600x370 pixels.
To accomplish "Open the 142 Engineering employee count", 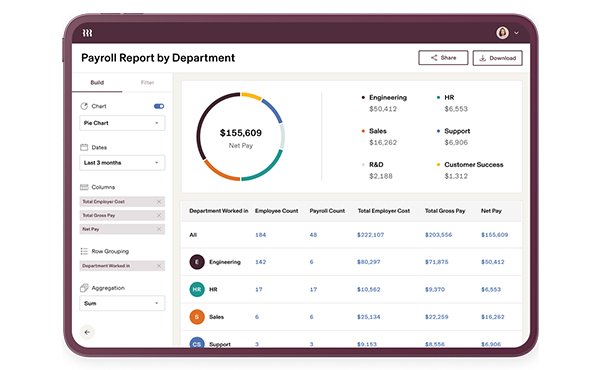I will point(261,262).
